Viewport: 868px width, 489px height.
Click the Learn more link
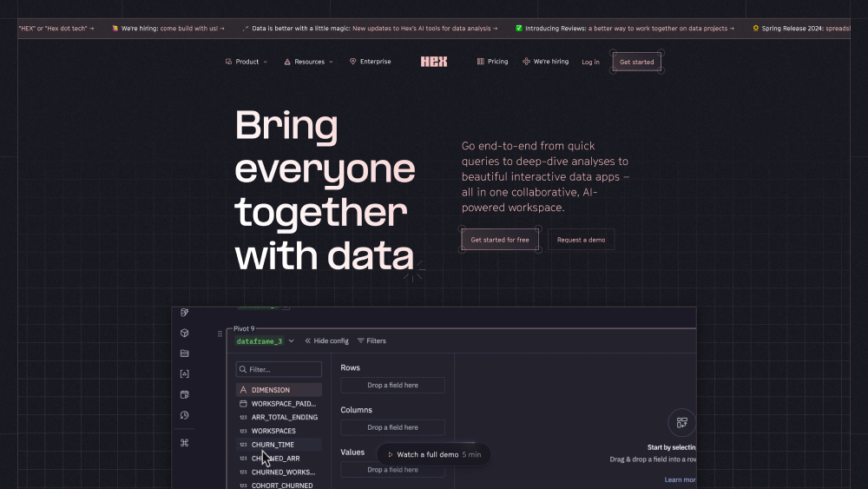[680, 479]
